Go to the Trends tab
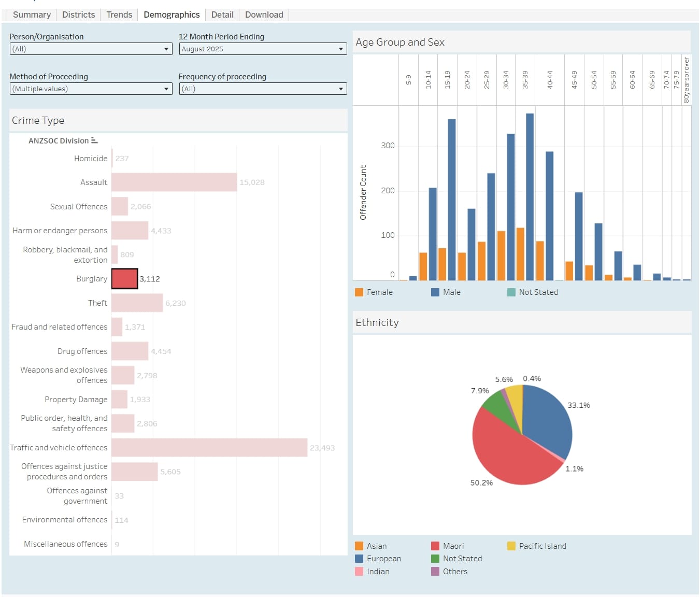This screenshot has height=597, width=700. (119, 15)
